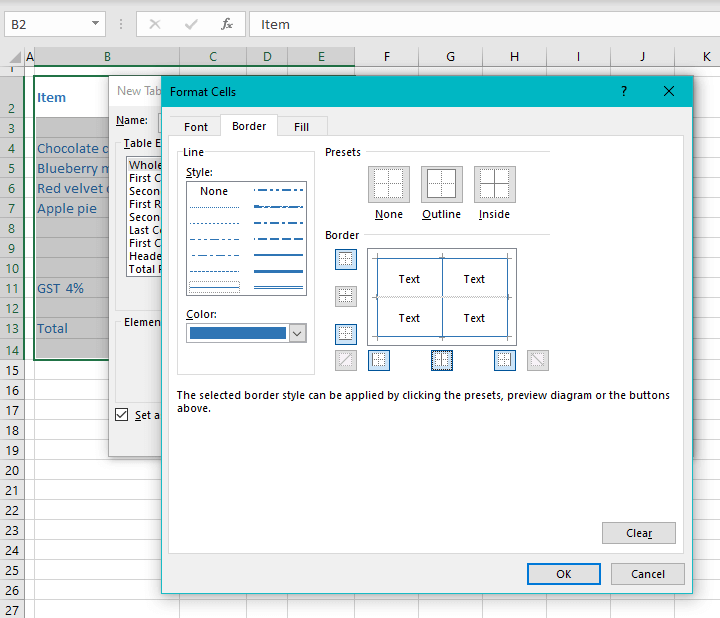Viewport: 720px width, 618px height.
Task: Apply the Outline border preset
Action: click(x=441, y=184)
